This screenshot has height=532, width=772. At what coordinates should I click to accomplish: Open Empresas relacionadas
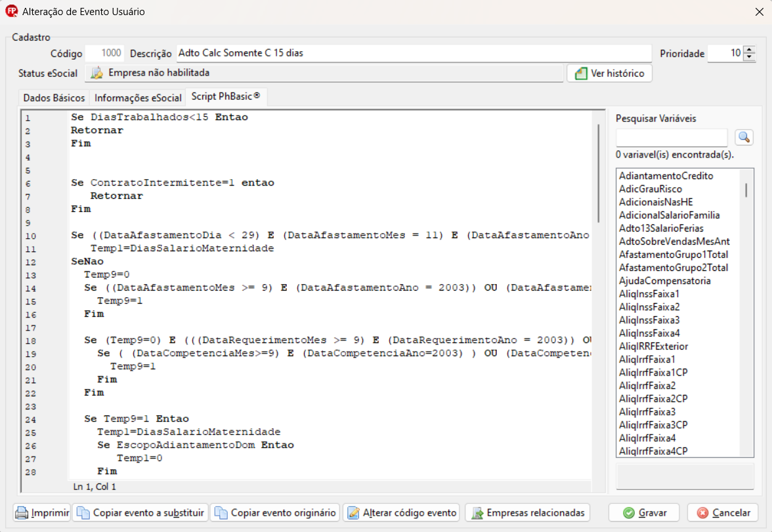click(x=527, y=513)
